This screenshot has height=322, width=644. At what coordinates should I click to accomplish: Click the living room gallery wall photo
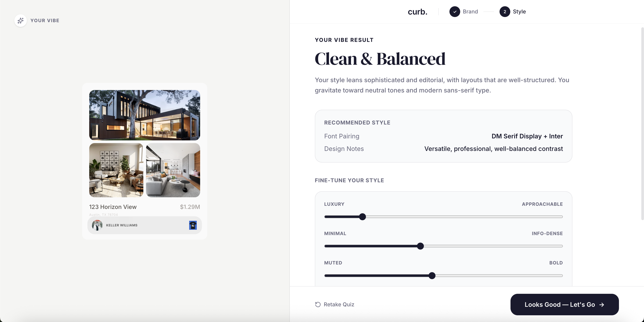[x=116, y=170]
